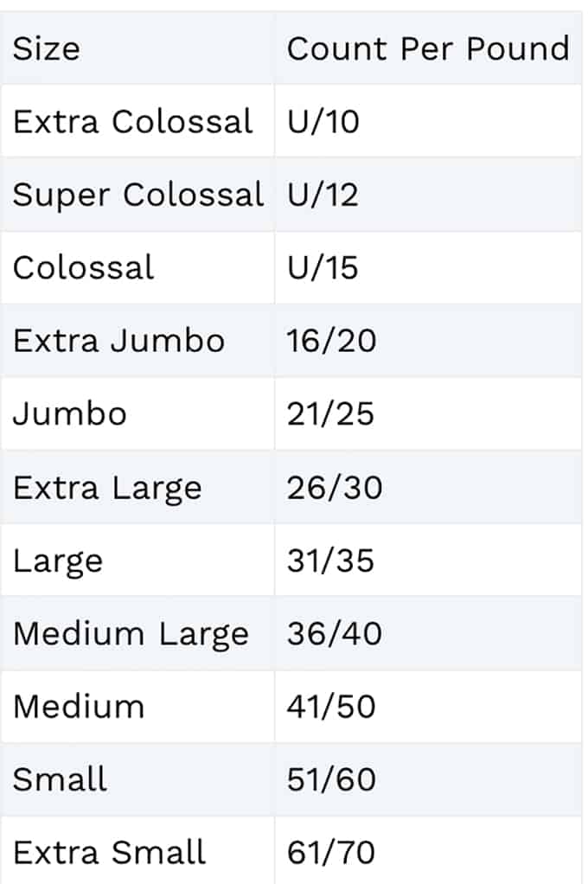Click the 16/20 count value
The width and height of the screenshot is (588, 884).
[x=331, y=341]
